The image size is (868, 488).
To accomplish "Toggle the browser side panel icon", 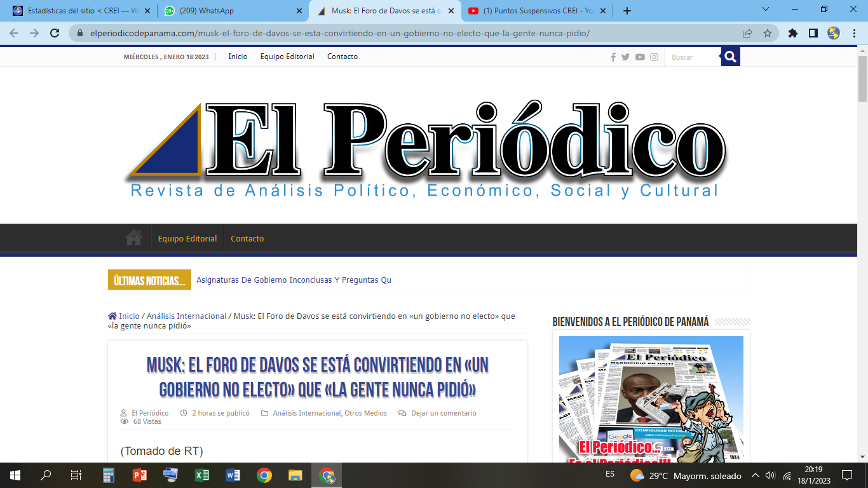I will coord(813,33).
